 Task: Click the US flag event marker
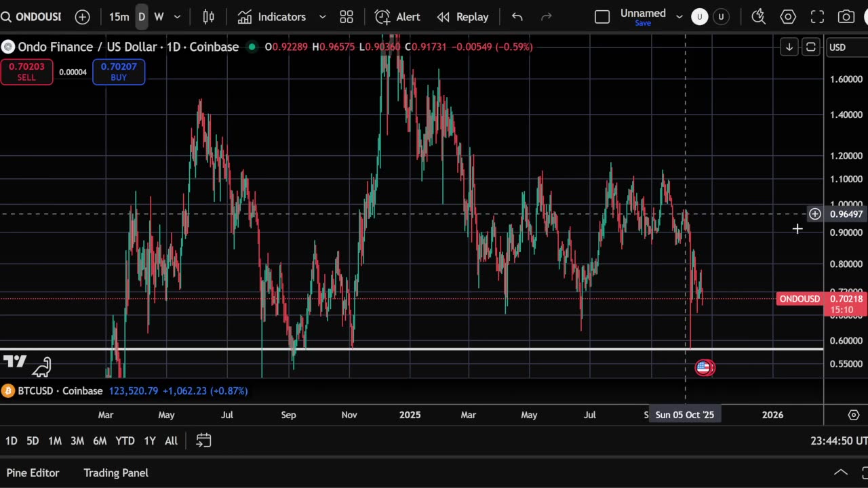(705, 367)
